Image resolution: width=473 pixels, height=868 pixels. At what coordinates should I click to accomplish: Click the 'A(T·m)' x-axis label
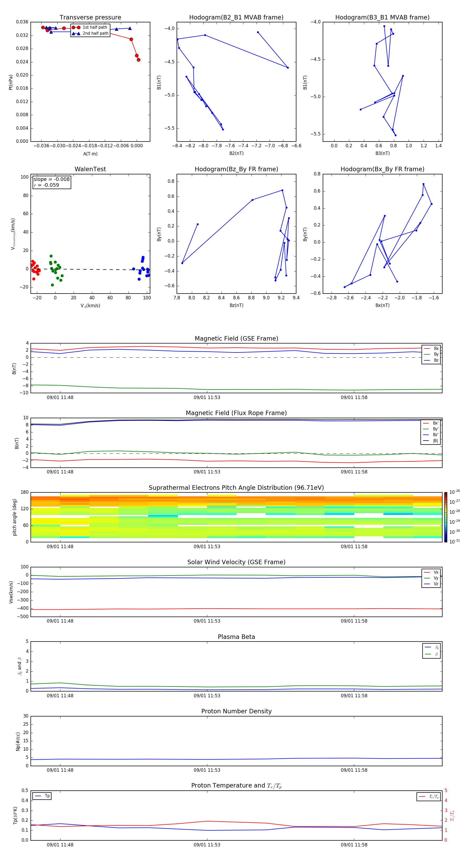point(90,154)
